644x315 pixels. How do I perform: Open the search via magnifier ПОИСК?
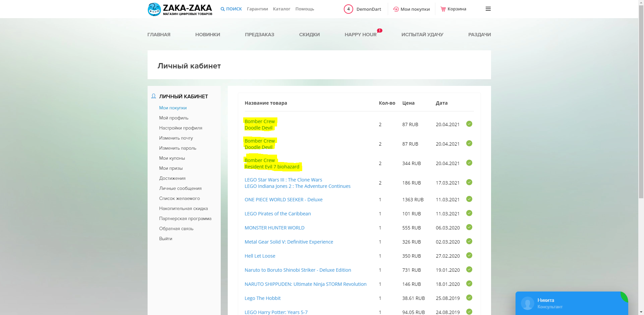click(231, 9)
